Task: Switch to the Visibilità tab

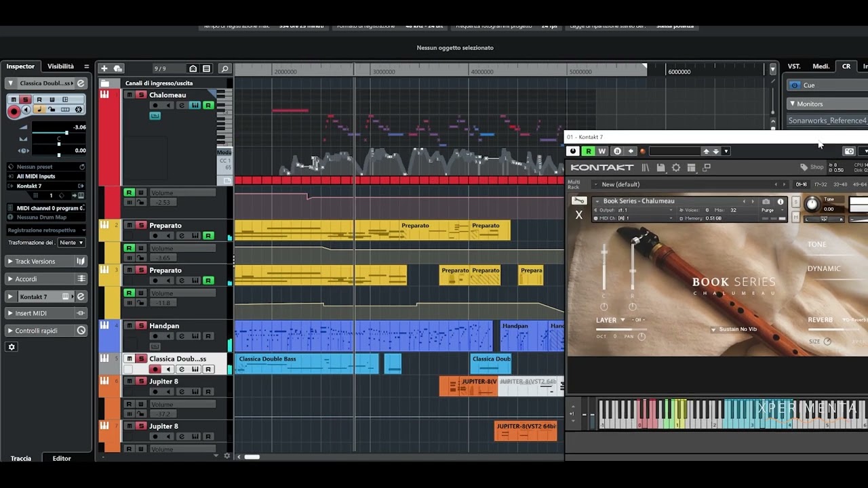Action: click(60, 66)
